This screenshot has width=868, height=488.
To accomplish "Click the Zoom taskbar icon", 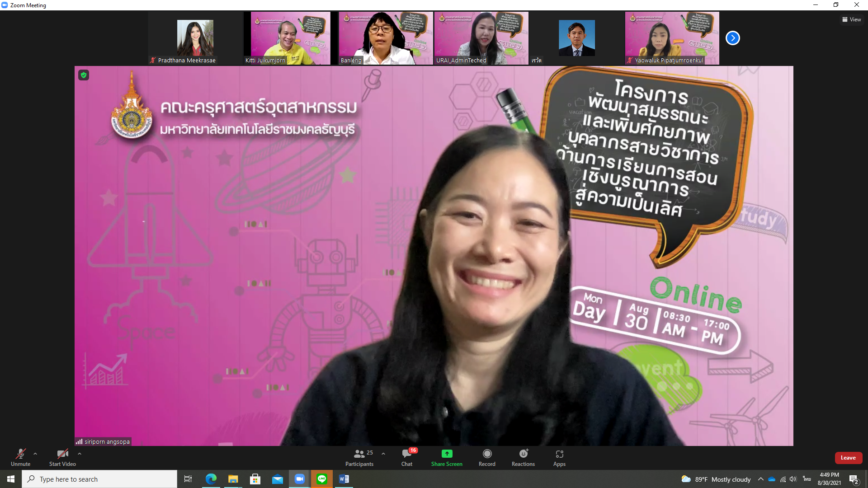I will pyautogui.click(x=300, y=479).
